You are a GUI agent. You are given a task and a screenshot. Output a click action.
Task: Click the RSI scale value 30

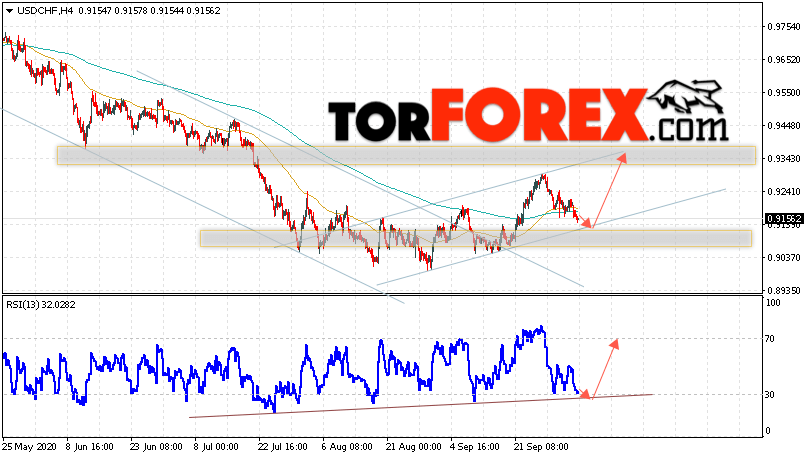[x=770, y=395]
